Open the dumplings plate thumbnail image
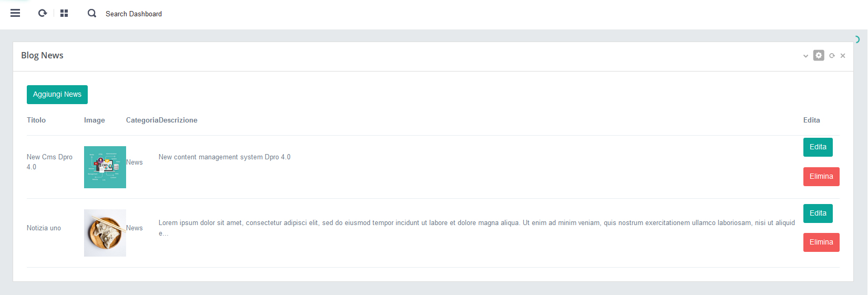Screen dimensions: 868x295 coord(105,233)
